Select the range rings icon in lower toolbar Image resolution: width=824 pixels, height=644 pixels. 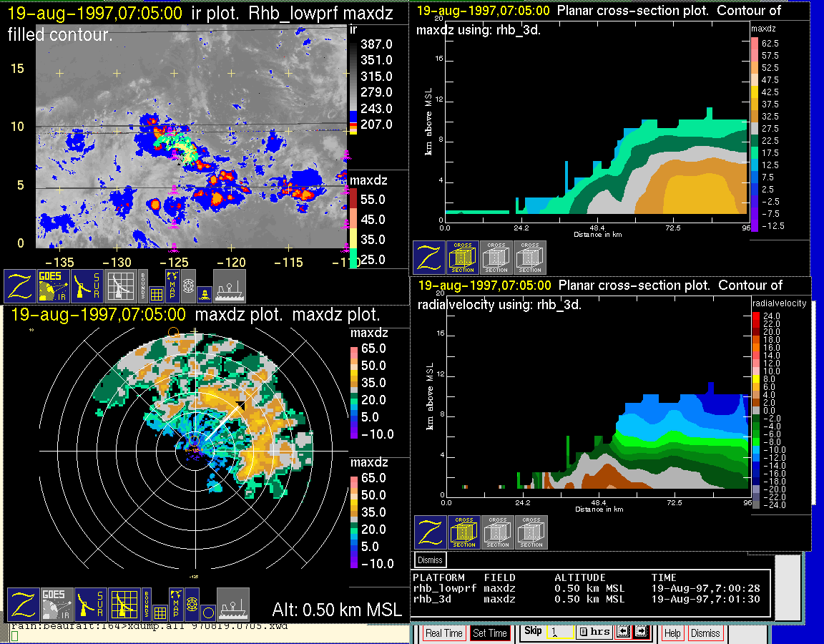(191, 605)
